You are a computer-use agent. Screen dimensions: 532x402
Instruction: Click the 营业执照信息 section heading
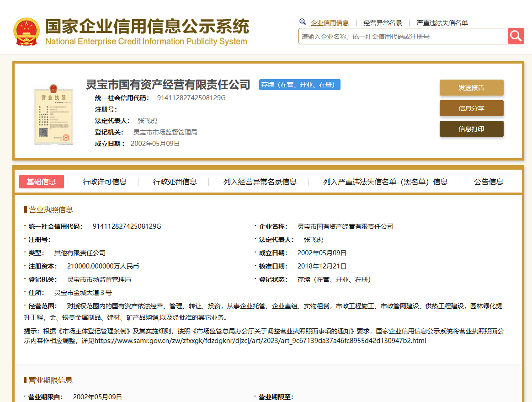[51, 209]
